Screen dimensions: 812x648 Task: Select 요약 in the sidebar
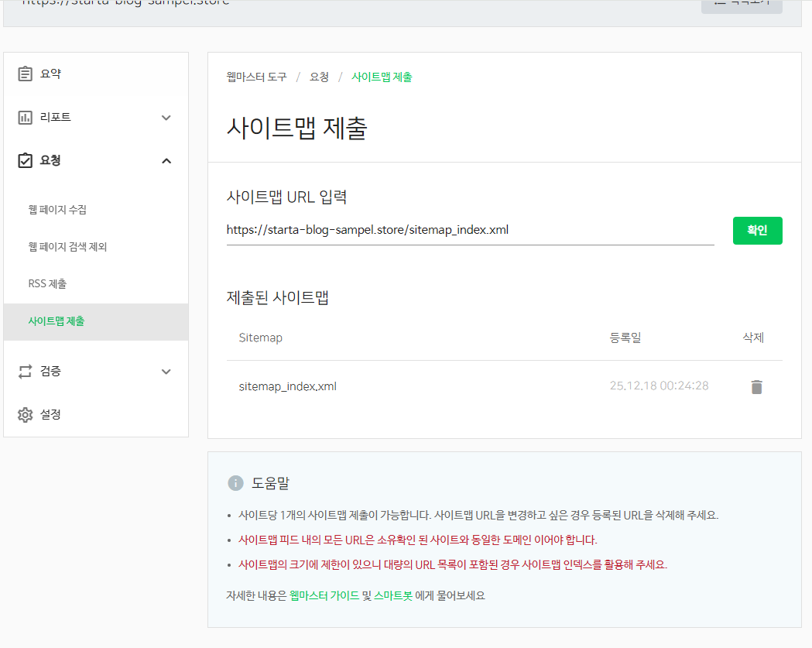pos(96,74)
